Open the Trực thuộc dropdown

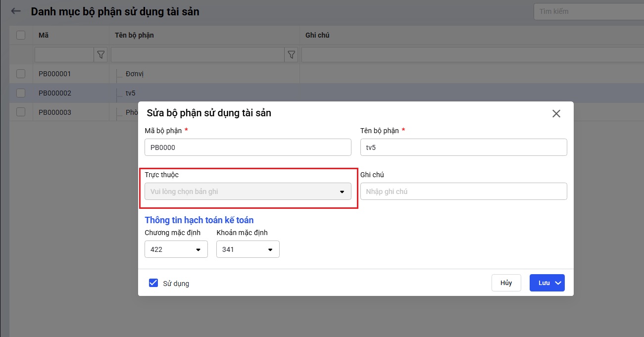point(248,192)
